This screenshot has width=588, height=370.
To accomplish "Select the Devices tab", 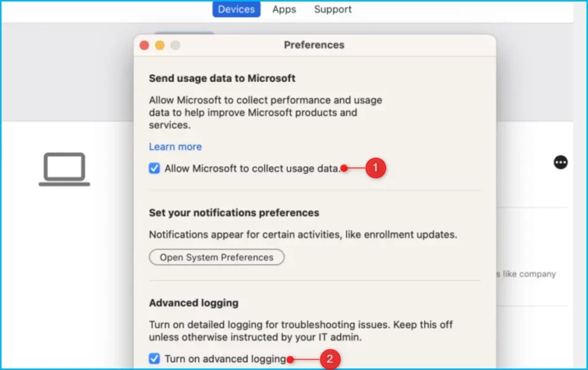I will (x=237, y=9).
